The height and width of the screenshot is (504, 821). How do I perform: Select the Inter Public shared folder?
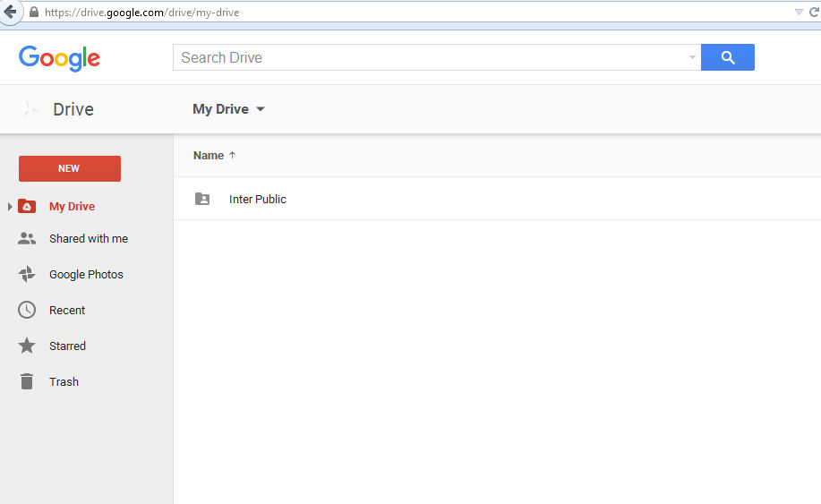[x=257, y=200]
